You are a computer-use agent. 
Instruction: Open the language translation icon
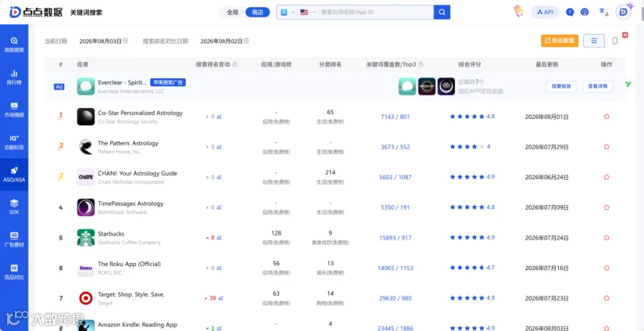click(x=604, y=12)
